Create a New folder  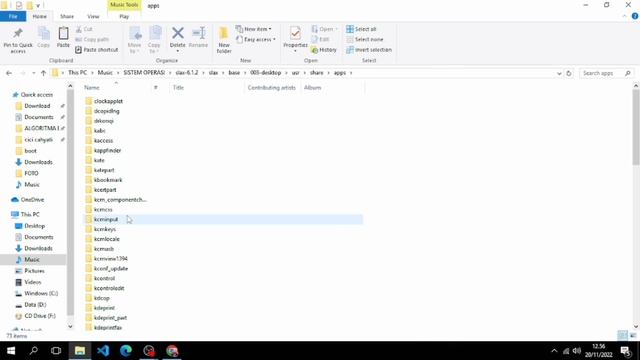click(224, 40)
